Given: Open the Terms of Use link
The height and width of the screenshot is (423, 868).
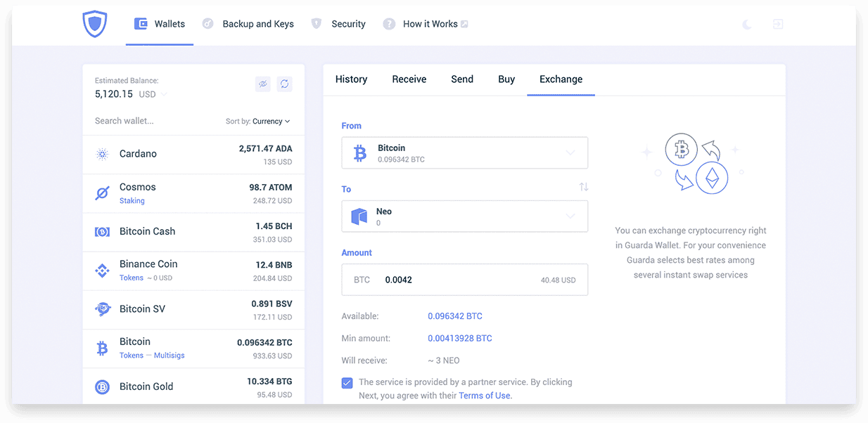Looking at the screenshot, I should 485,396.
